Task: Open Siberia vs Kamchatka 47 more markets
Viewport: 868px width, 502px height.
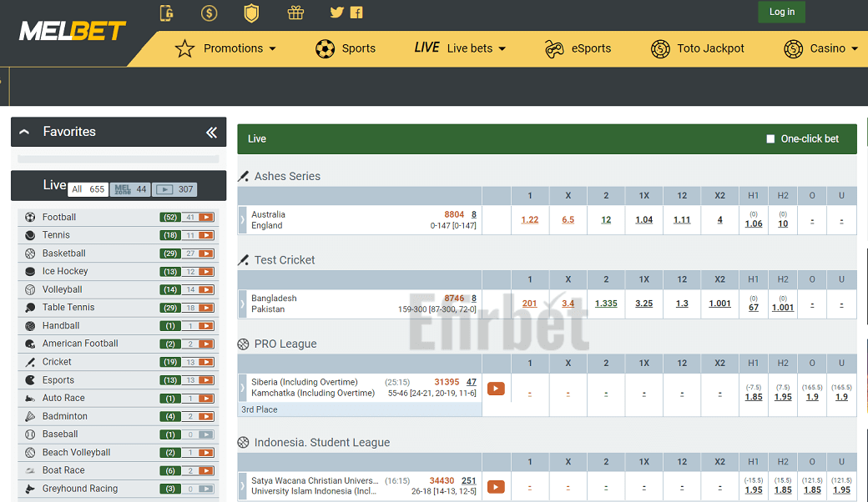Action: pos(471,382)
